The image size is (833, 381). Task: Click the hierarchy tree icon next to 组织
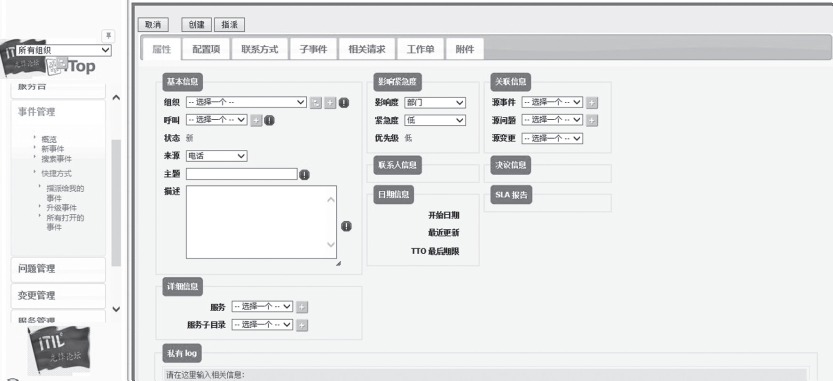(x=316, y=103)
